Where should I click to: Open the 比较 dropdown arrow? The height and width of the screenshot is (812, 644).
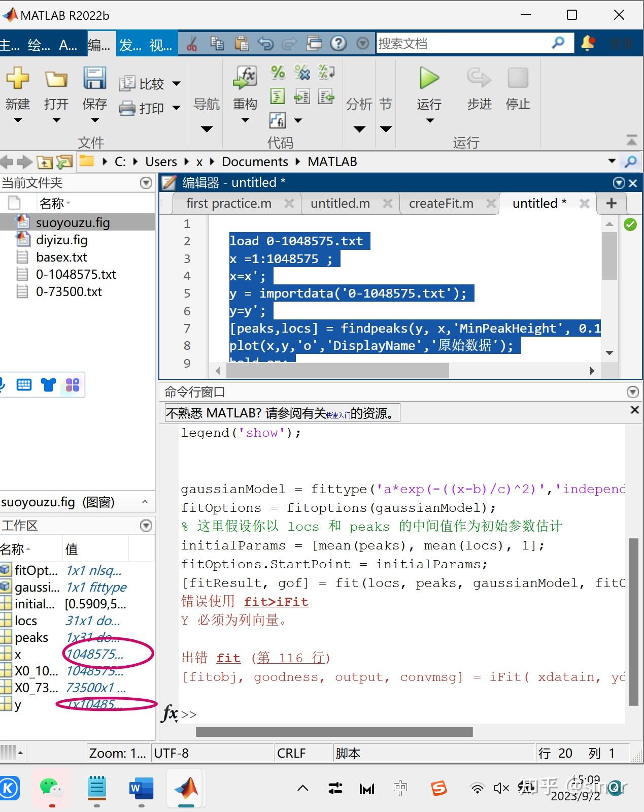[x=176, y=83]
